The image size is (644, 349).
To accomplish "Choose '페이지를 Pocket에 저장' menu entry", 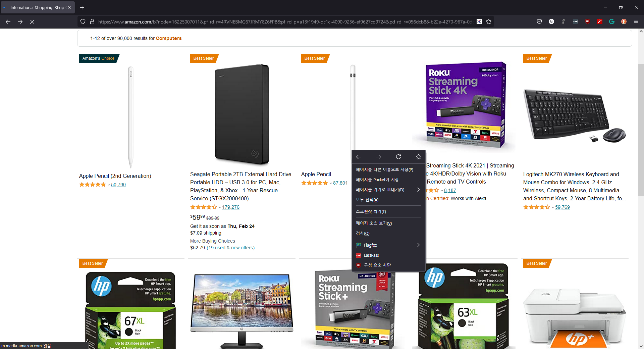I will click(388, 180).
